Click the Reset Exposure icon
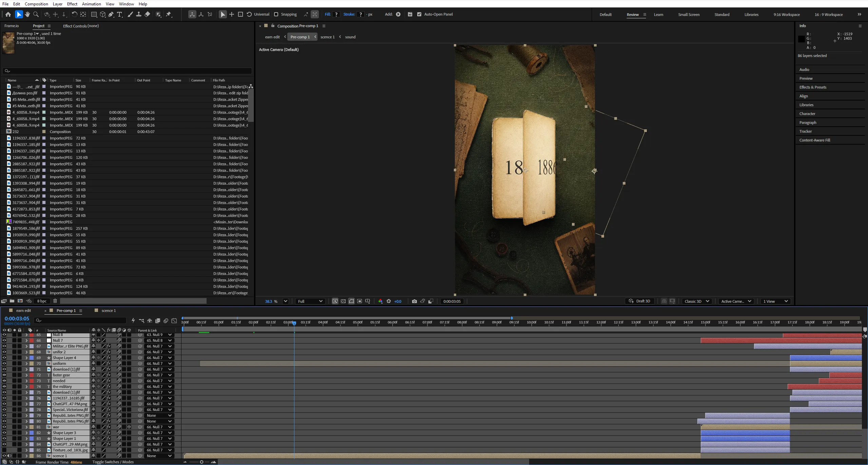868x465 pixels. [x=389, y=301]
